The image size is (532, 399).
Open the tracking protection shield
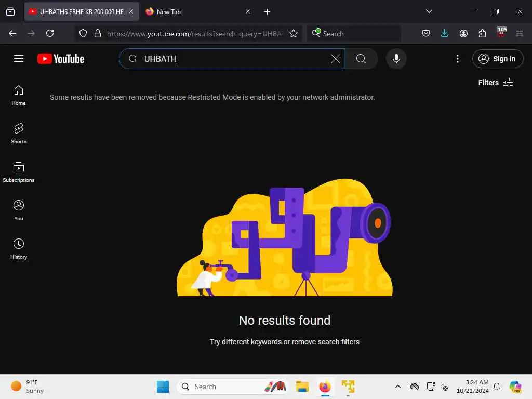83,33
